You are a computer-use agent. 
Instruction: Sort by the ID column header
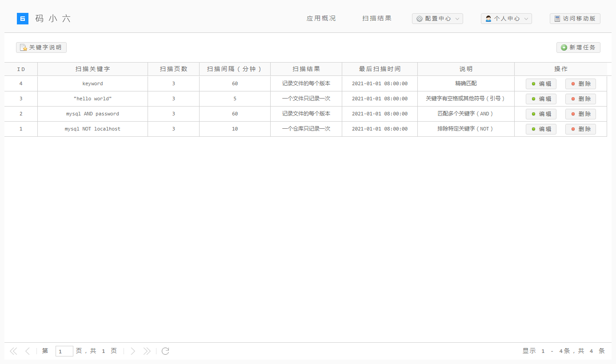21,69
